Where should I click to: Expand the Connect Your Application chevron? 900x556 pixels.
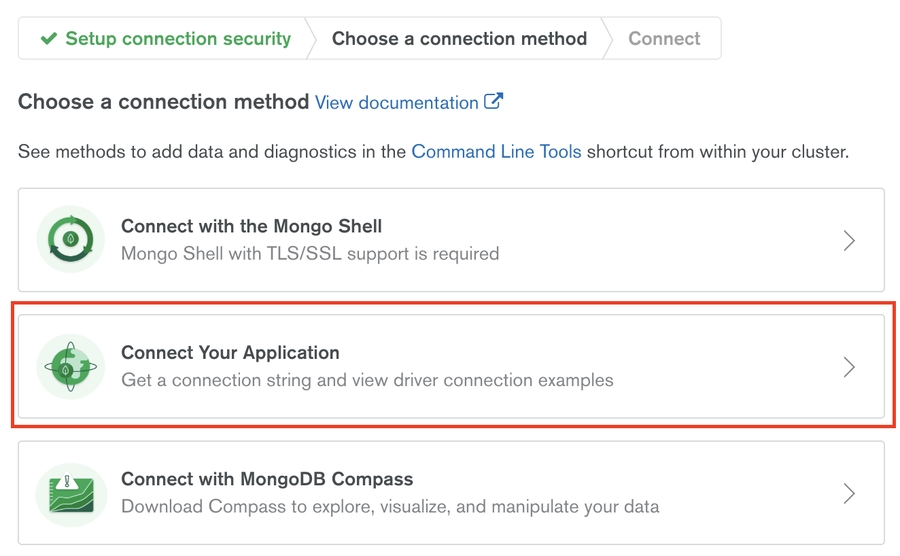click(x=849, y=367)
